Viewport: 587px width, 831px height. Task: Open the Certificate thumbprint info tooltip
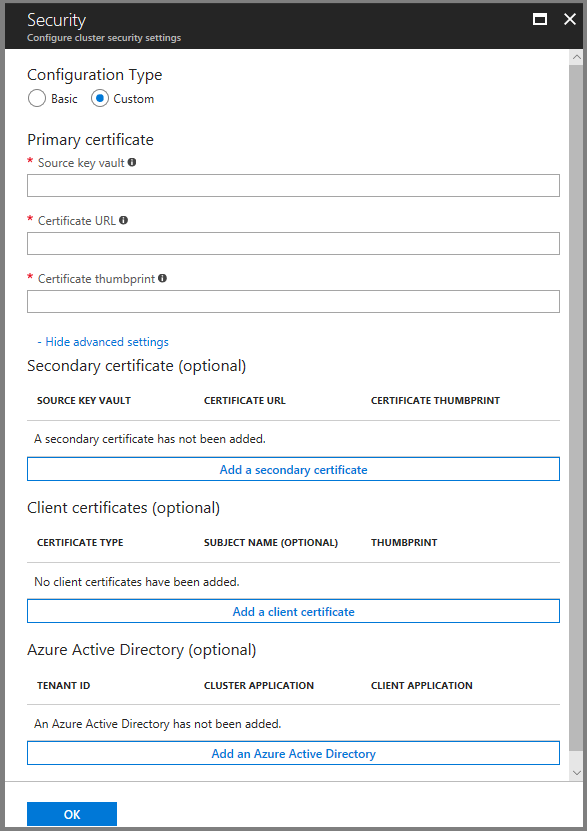coord(162,278)
